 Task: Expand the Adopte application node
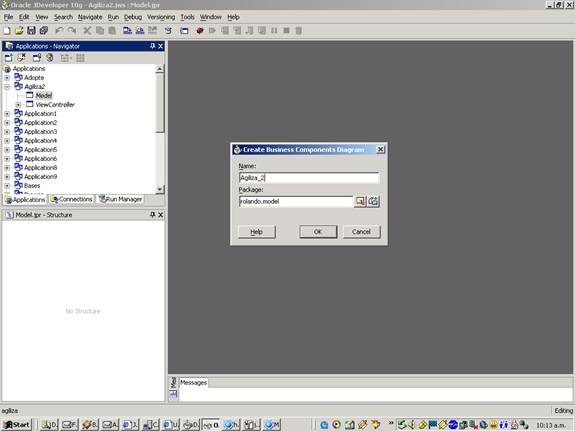coord(7,78)
